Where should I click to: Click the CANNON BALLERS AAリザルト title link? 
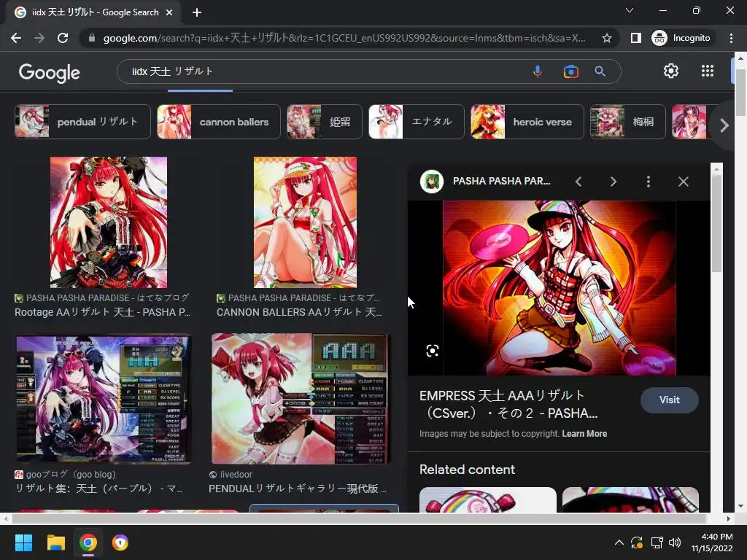point(299,312)
